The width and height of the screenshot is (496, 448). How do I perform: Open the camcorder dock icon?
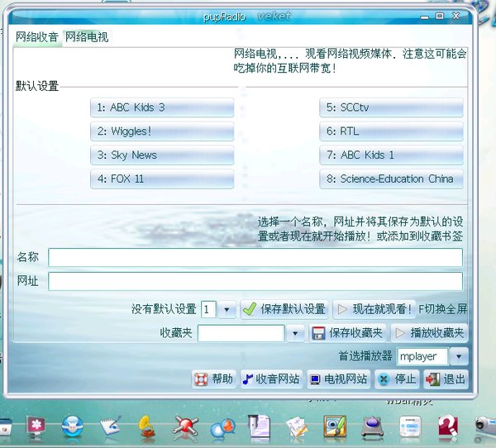(485, 427)
